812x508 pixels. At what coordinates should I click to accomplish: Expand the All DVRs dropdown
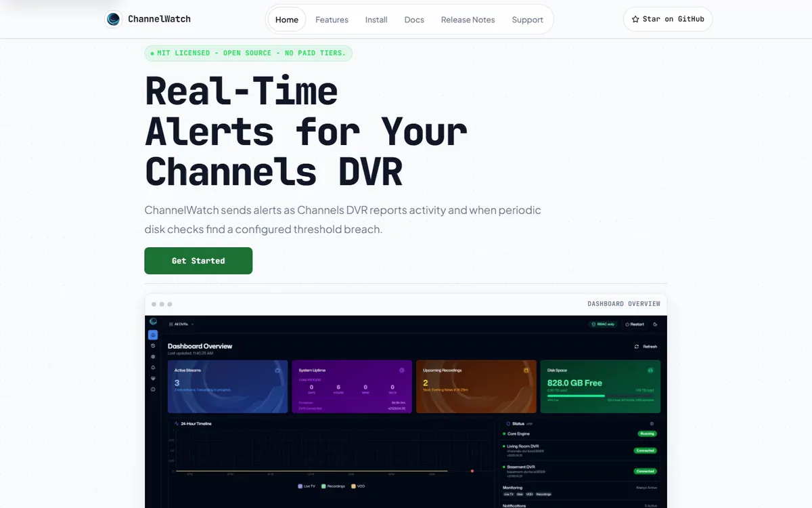click(x=181, y=324)
